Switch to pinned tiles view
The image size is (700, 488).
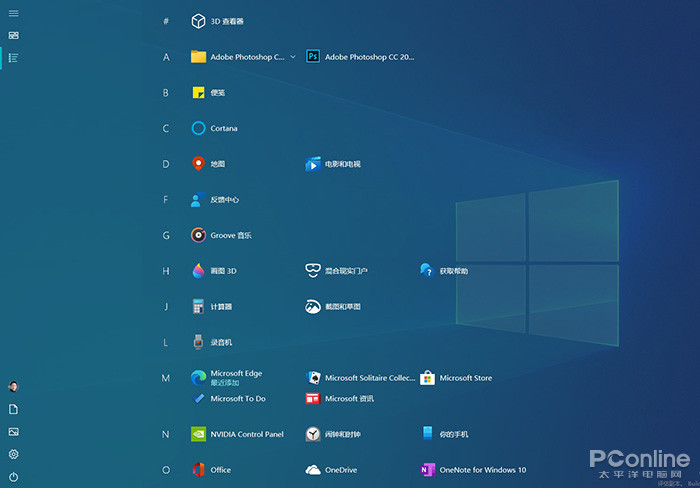click(13, 35)
